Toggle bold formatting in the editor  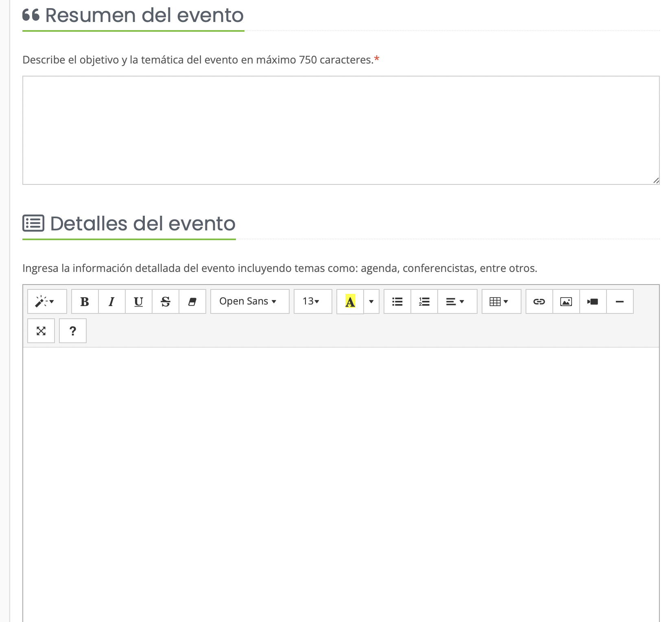tap(85, 302)
